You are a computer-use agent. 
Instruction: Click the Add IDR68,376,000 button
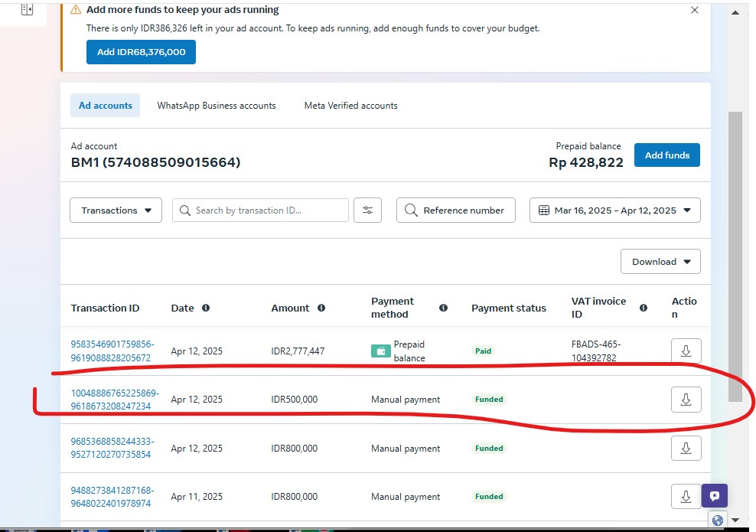click(x=141, y=52)
